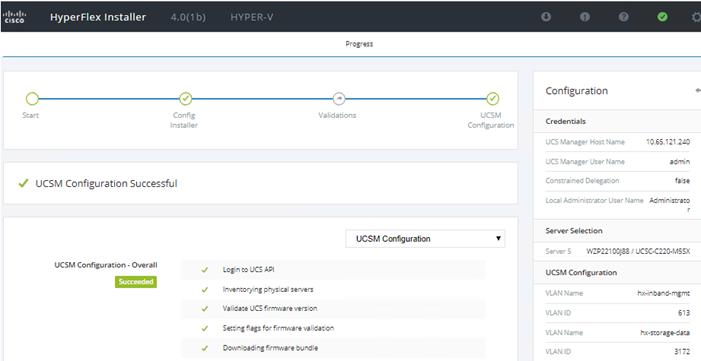Click the hx-inband-mgmt VLAN name

(x=664, y=293)
